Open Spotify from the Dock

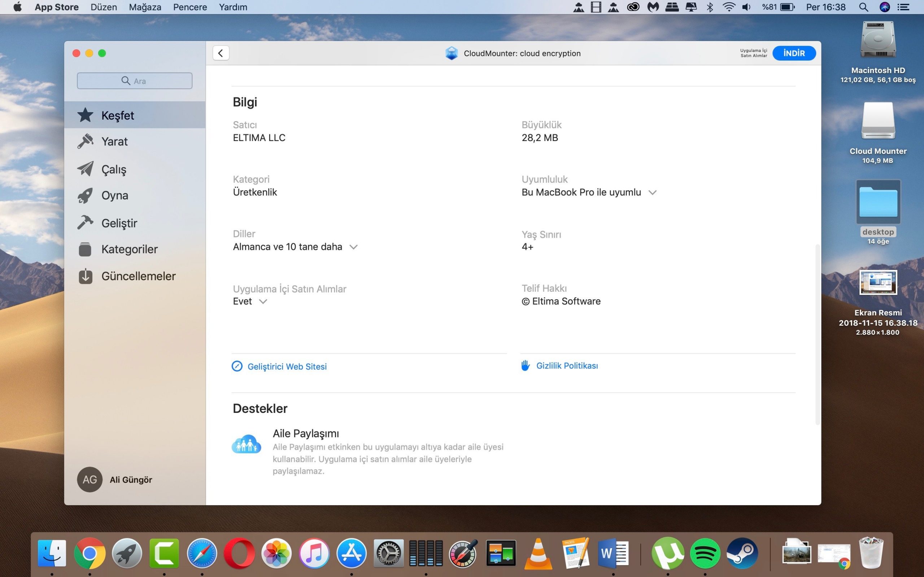(x=705, y=553)
